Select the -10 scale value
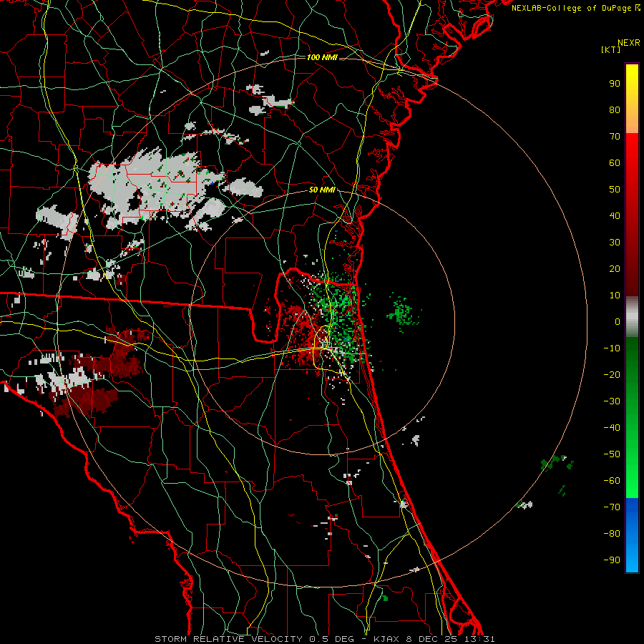The image size is (644, 644). [x=612, y=348]
